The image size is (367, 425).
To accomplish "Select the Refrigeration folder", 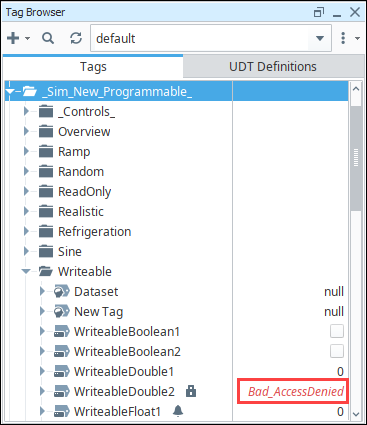I will pyautogui.click(x=94, y=231).
